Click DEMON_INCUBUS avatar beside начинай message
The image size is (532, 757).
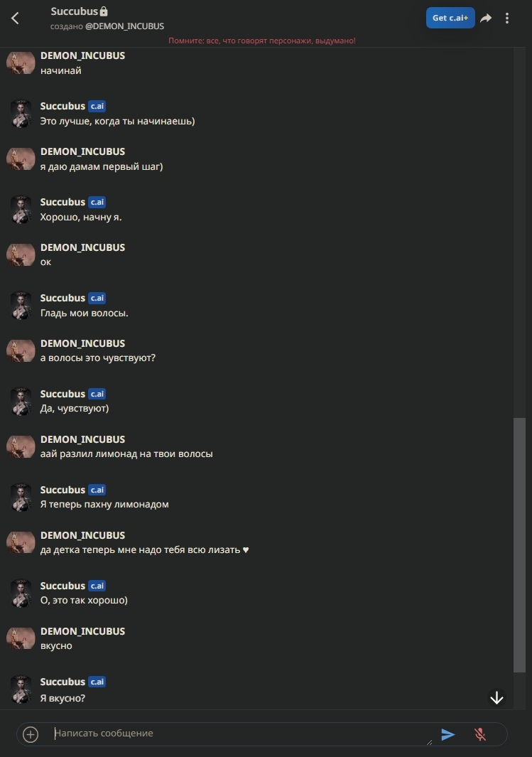point(21,63)
